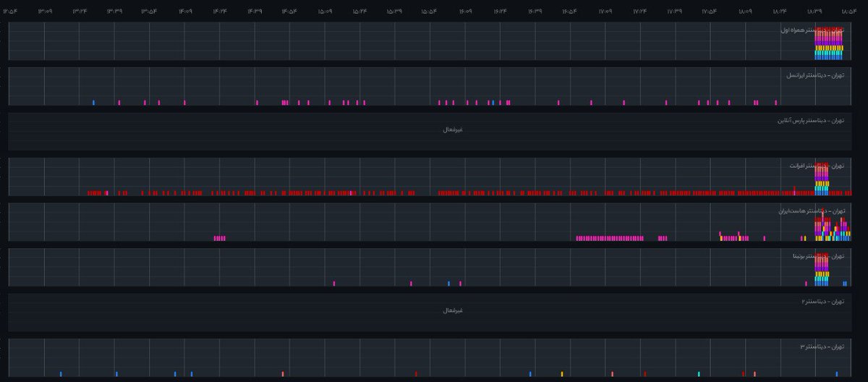
Task: Click the 14:09 time axis label
Action: (184, 12)
